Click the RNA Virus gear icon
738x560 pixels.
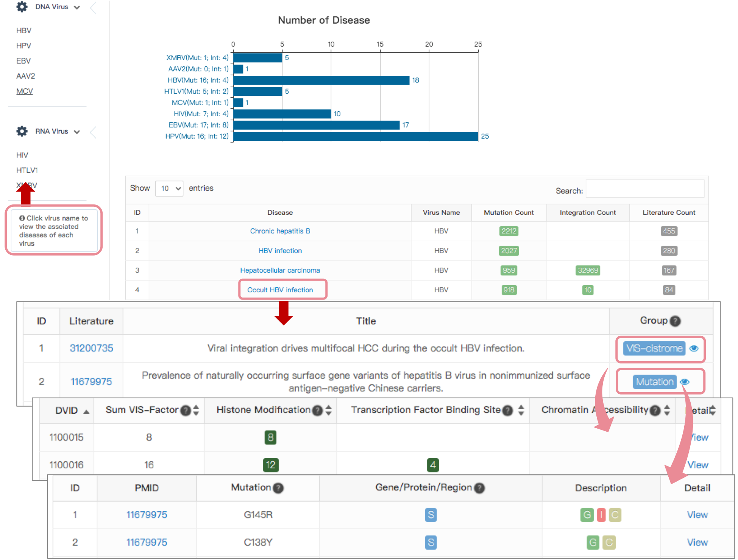pyautogui.click(x=22, y=131)
